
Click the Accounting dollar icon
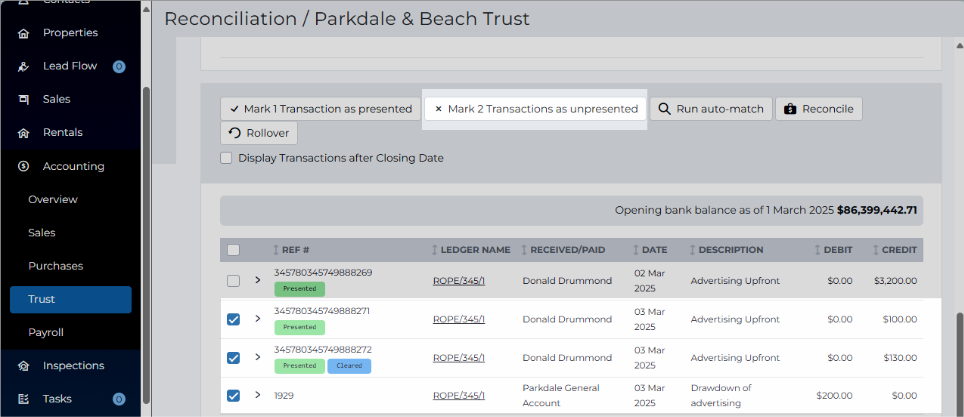tap(23, 166)
